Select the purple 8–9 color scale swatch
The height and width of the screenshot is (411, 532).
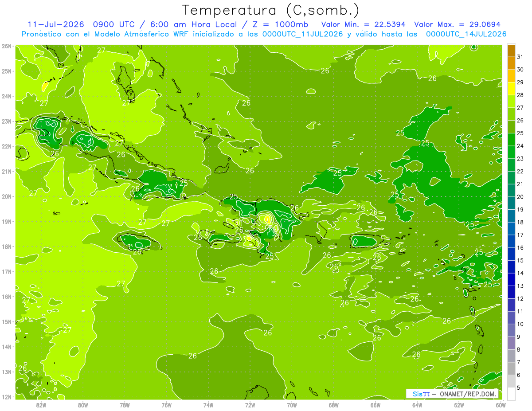(x=511, y=343)
